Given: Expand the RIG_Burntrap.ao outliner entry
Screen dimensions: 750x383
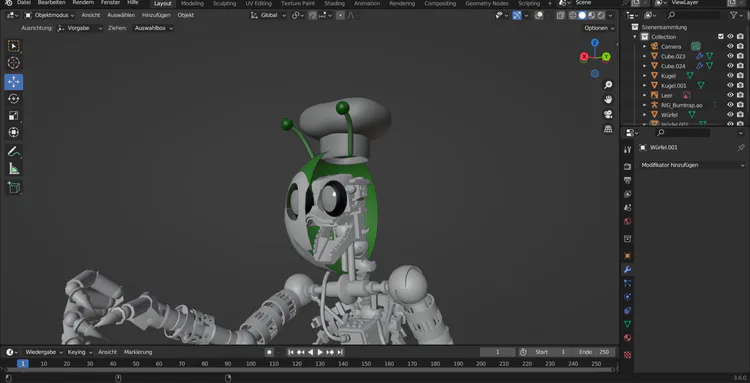Looking at the screenshot, I should tap(644, 105).
